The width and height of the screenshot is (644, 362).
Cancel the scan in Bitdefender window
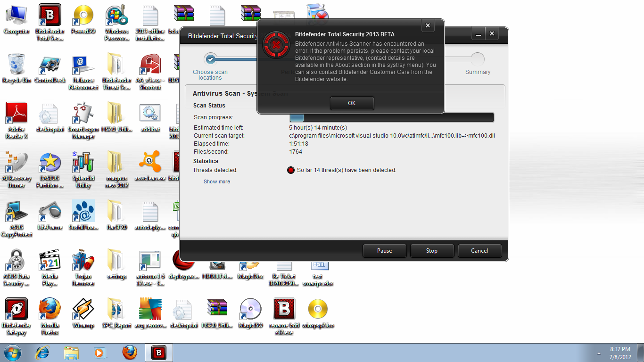pyautogui.click(x=479, y=251)
